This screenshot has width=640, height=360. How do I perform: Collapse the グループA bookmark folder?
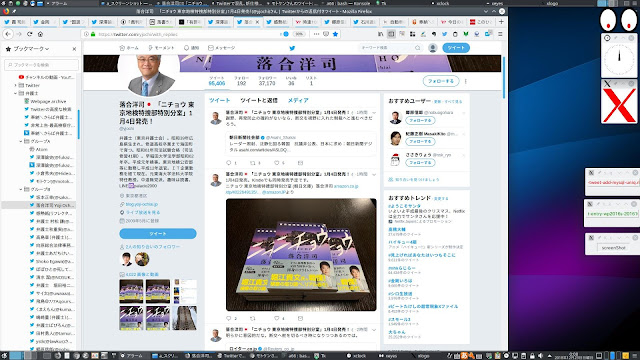(21, 141)
